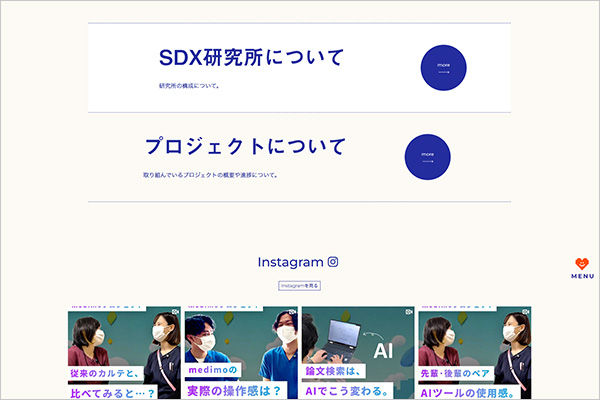Click the Instagram heading text
This screenshot has width=600, height=400.
point(290,262)
